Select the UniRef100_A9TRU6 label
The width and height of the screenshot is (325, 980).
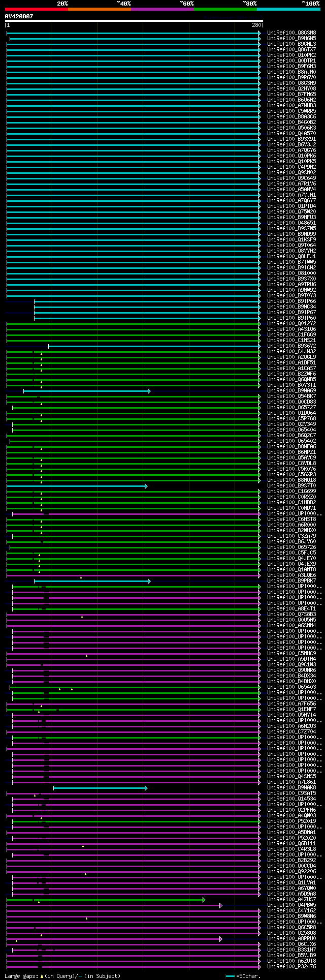click(291, 284)
